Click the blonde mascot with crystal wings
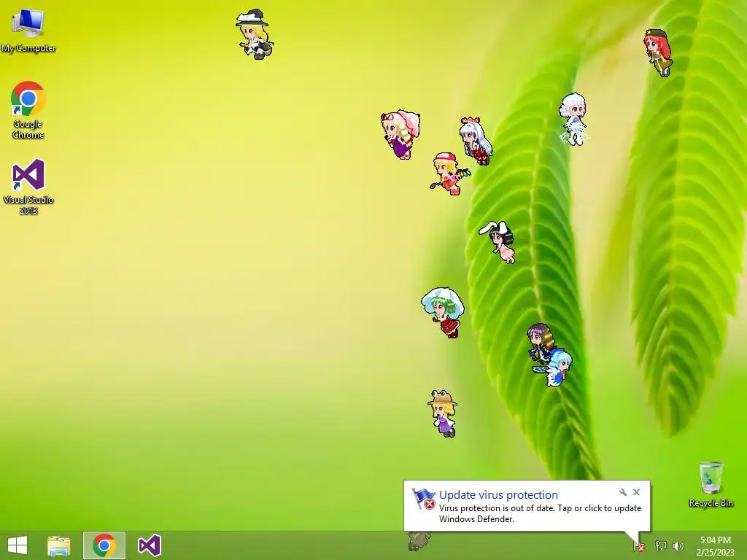The width and height of the screenshot is (747, 560). coord(449,174)
